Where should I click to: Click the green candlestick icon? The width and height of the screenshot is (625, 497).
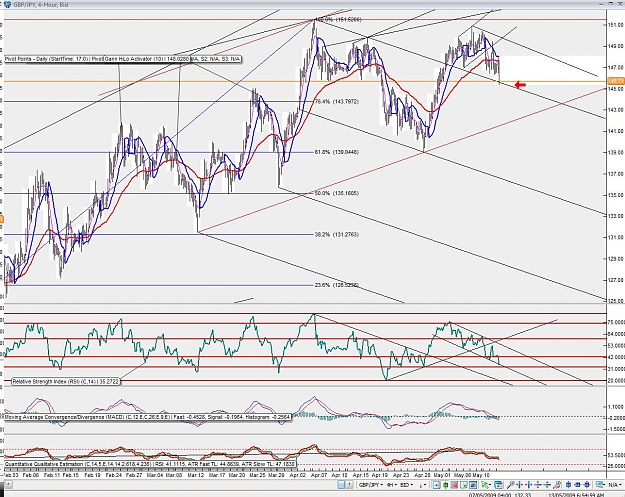click(x=445, y=485)
